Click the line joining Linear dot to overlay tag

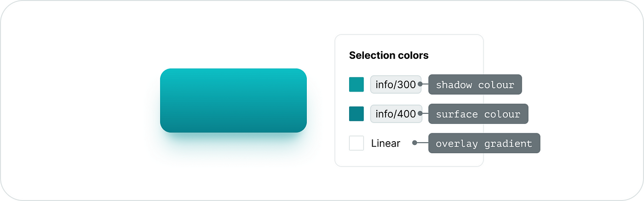tap(422, 144)
